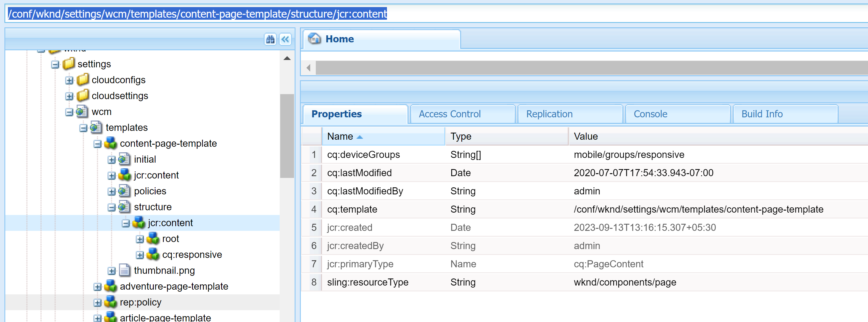This screenshot has width=868, height=322.
Task: Click the file icon beside thumbnail.png
Action: (124, 270)
